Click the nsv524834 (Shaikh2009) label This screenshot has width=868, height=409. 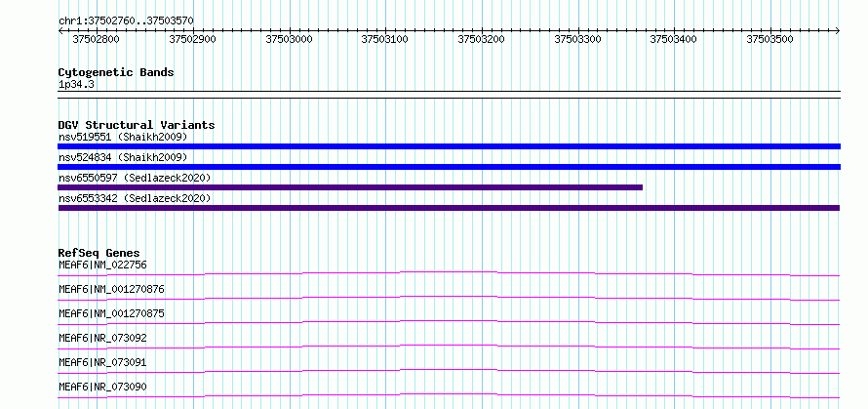click(123, 157)
